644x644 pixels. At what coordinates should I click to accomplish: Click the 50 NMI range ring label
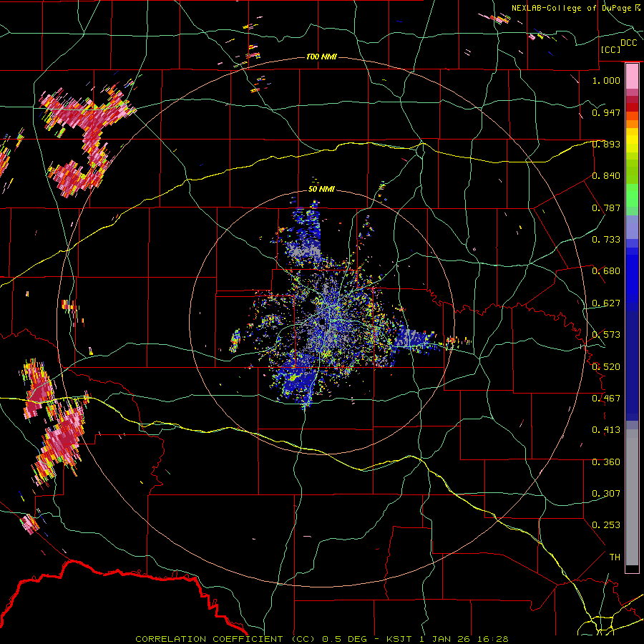[321, 189]
